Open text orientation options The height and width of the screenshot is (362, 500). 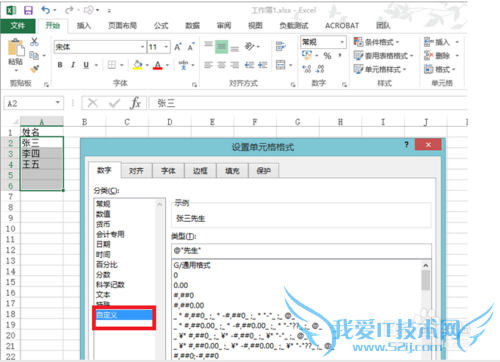coord(252,46)
